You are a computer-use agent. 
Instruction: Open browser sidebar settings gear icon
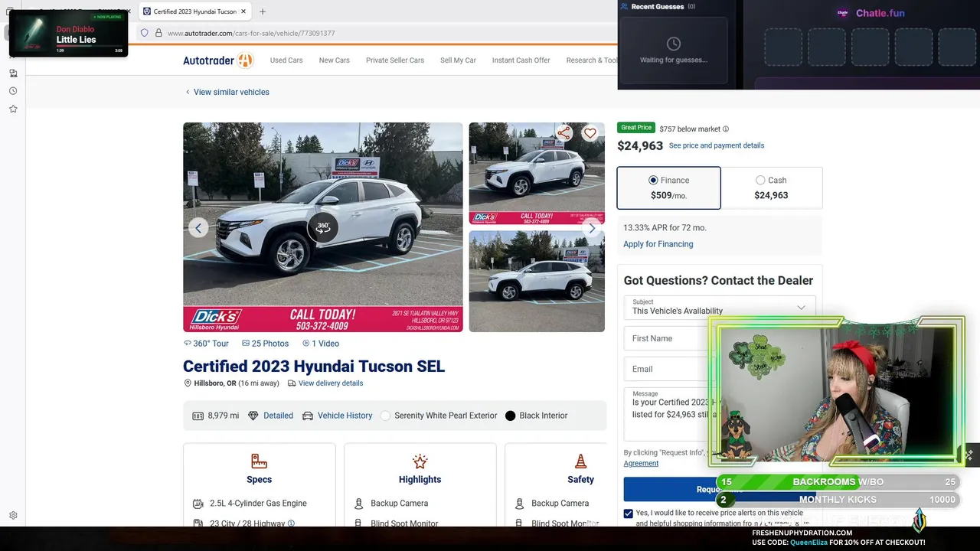(x=13, y=516)
